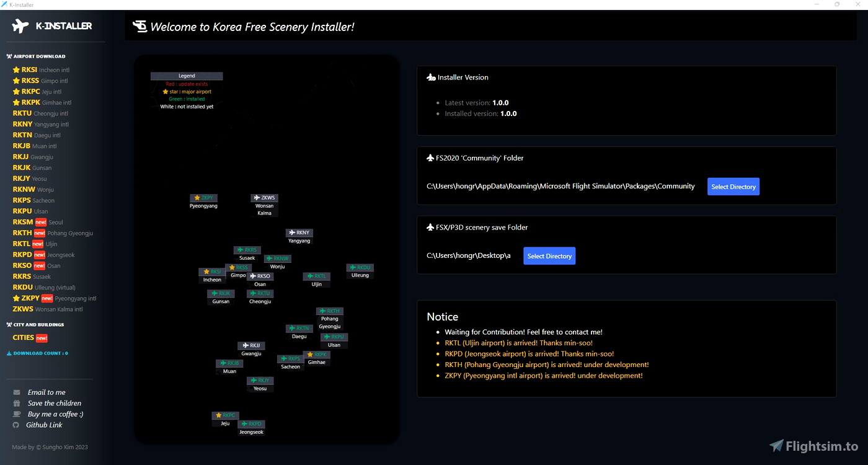Click the K-Installer airplane logo icon
868x465 pixels.
(x=20, y=26)
